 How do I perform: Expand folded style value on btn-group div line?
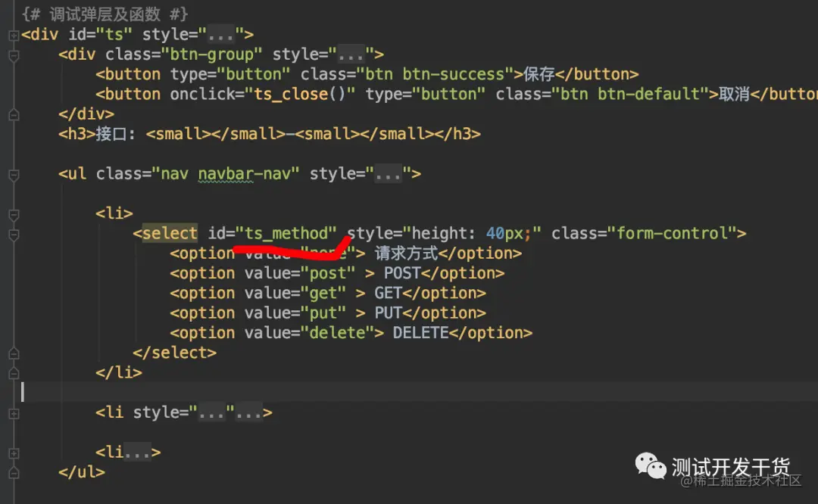[351, 54]
